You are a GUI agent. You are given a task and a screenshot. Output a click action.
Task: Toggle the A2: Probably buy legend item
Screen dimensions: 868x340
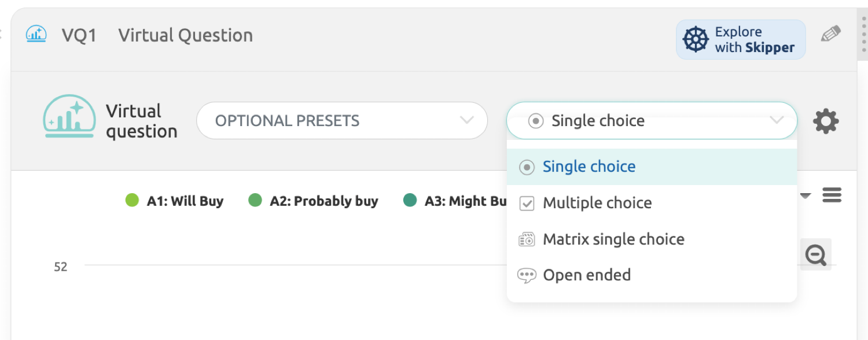[313, 201]
